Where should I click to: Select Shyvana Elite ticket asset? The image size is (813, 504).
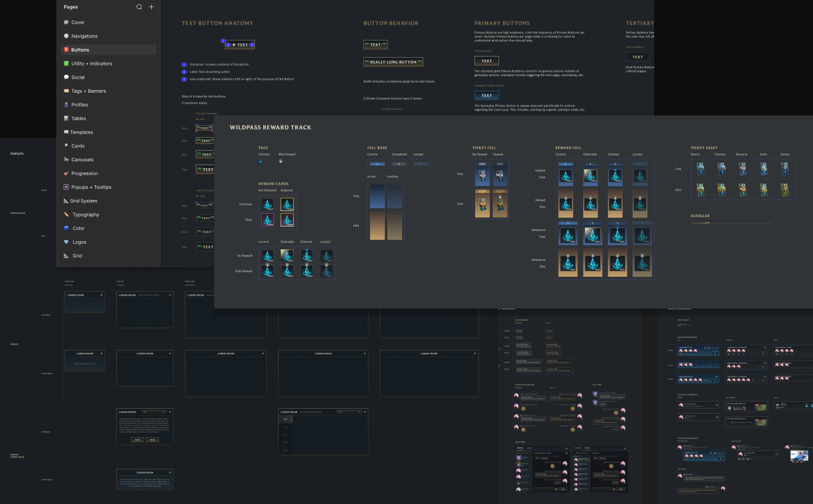tap(742, 189)
